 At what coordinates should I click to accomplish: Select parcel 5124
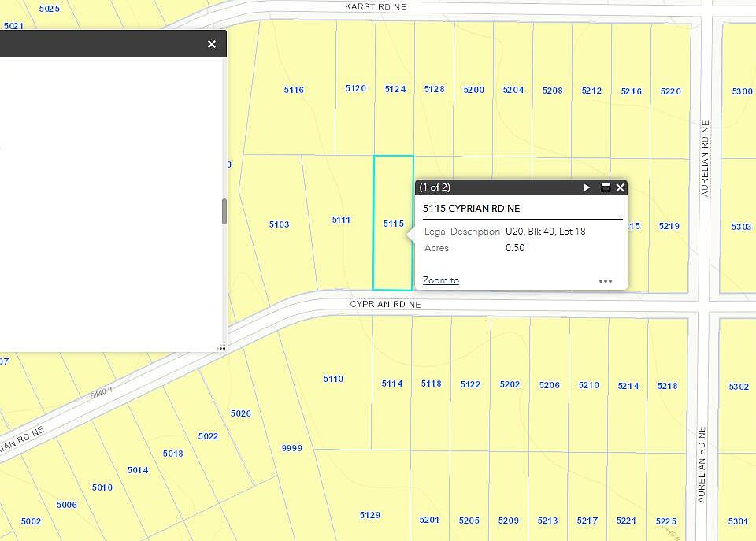point(395,89)
